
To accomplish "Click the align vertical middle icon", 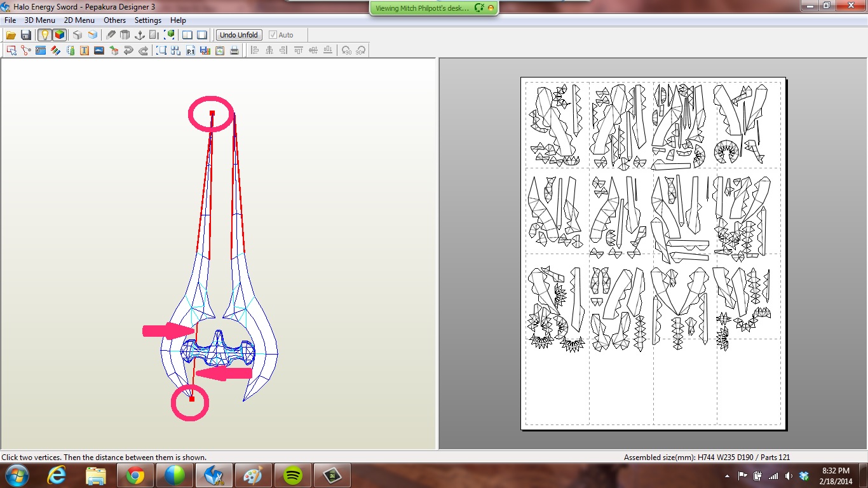I will 313,50.
